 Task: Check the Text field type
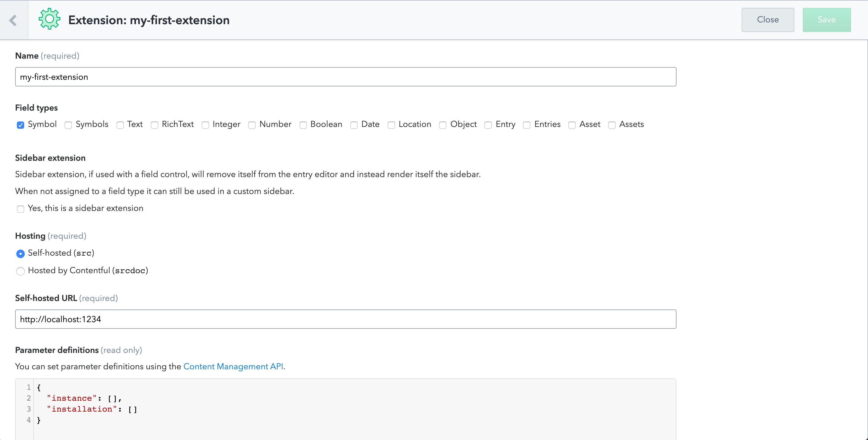pyautogui.click(x=120, y=125)
